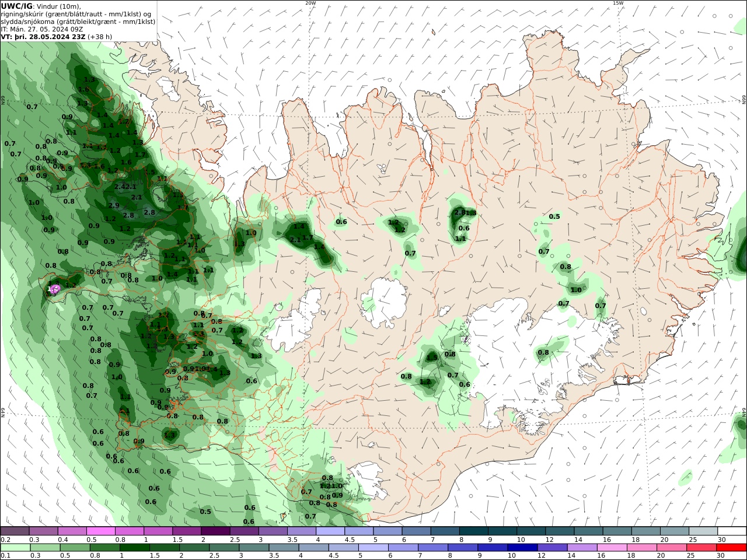Click the 0.4 label on the snow scale
Viewport: 747px width, 560px height.
click(x=62, y=540)
